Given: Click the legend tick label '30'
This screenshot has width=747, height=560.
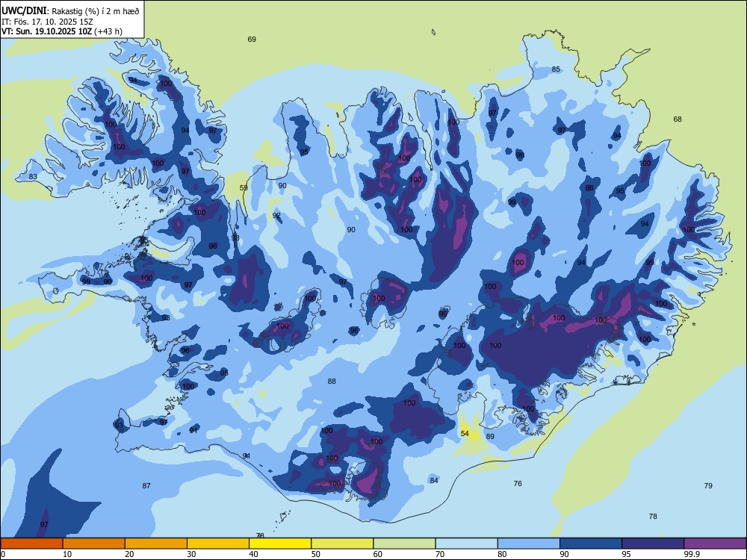Looking at the screenshot, I should [191, 554].
